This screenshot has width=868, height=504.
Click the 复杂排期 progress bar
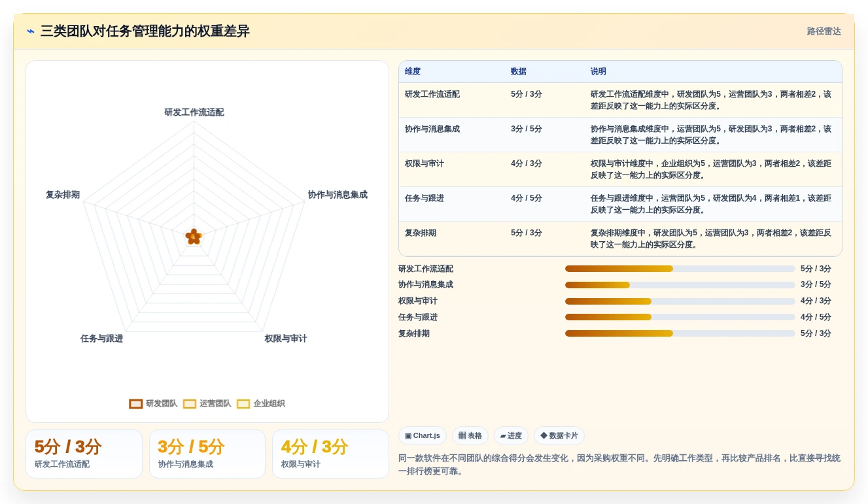tap(680, 333)
